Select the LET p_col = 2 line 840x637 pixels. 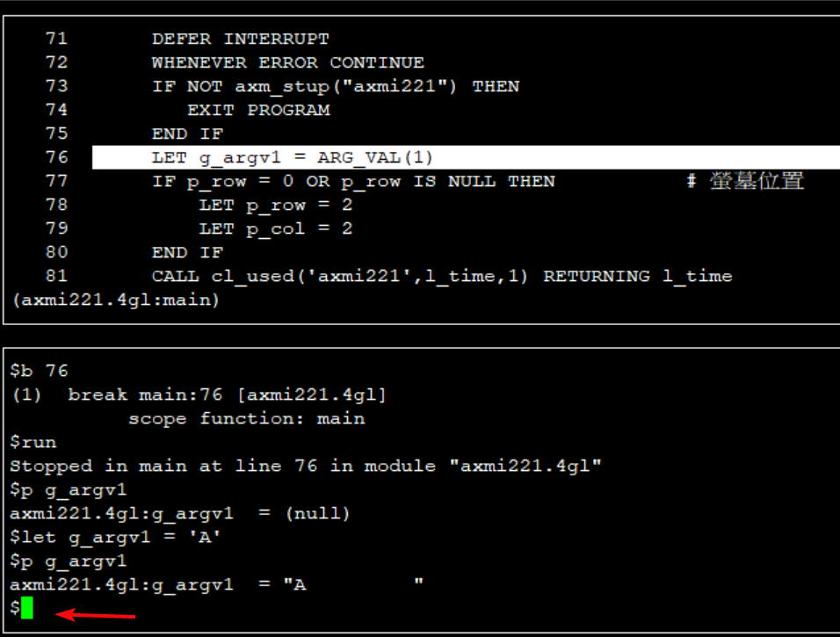coord(275,228)
